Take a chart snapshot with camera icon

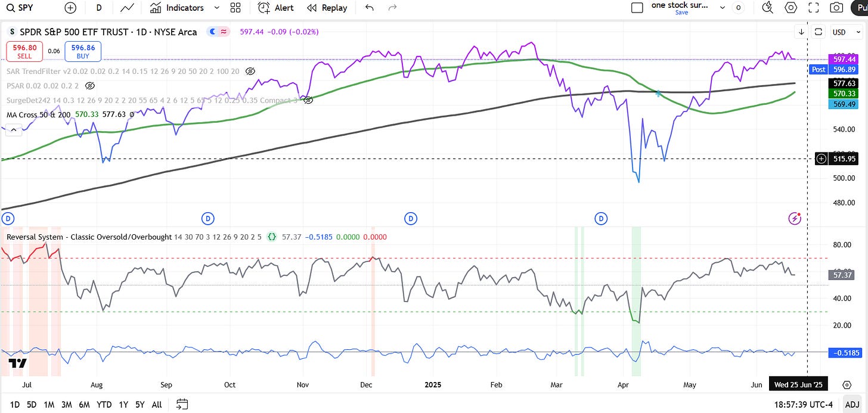pyautogui.click(x=837, y=8)
